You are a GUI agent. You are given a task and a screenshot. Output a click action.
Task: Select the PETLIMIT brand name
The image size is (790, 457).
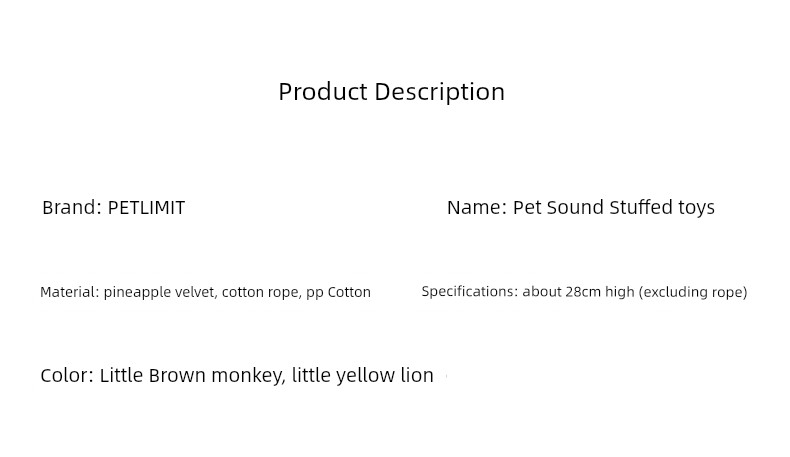point(146,208)
